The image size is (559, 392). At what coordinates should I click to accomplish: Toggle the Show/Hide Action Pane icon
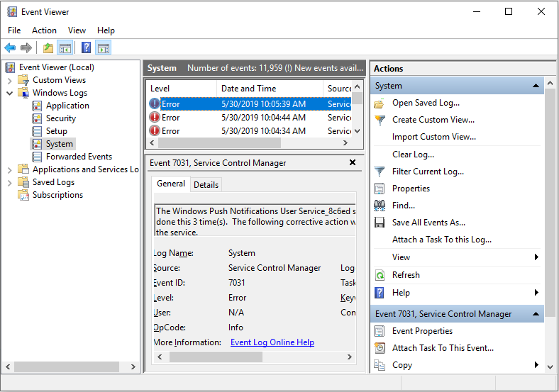pos(104,47)
